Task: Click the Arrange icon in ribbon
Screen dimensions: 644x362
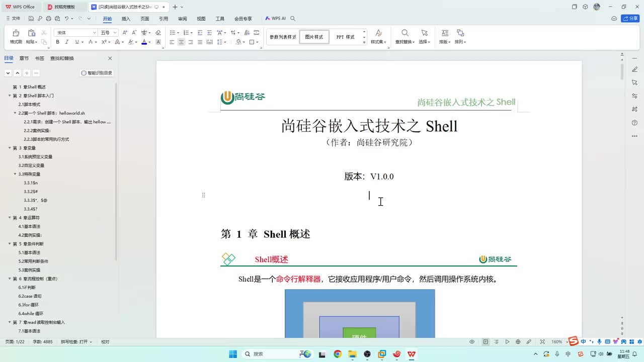Action: (460, 33)
